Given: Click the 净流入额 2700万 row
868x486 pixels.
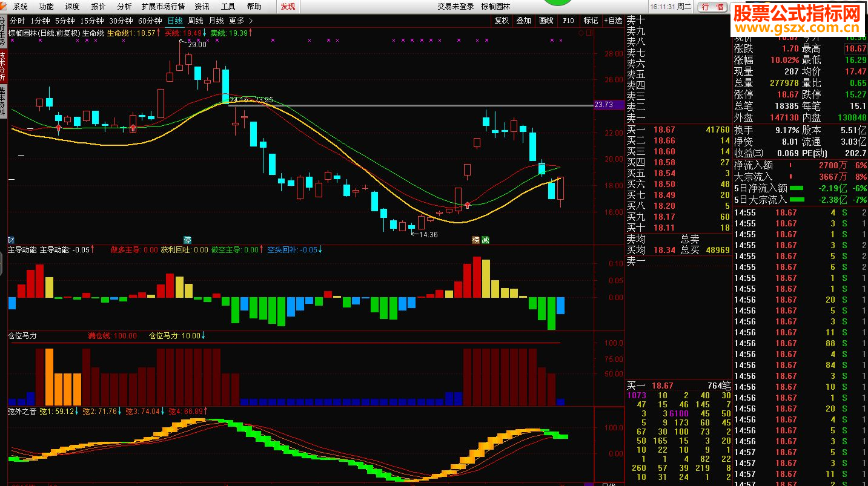Looking at the screenshot, I should 800,165.
